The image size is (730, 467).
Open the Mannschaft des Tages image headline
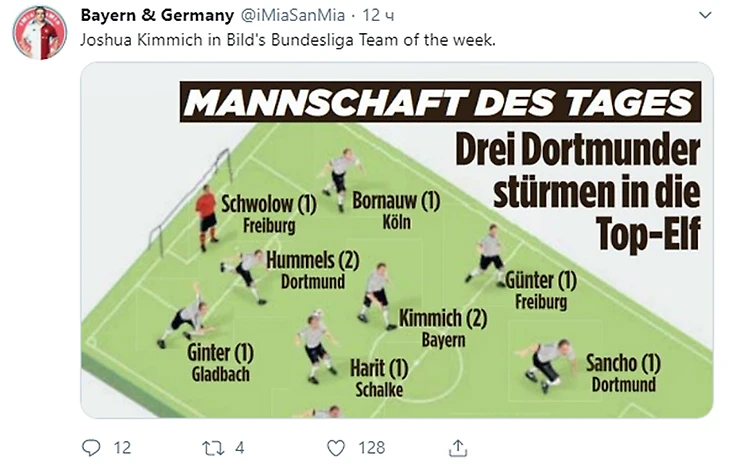click(440, 102)
